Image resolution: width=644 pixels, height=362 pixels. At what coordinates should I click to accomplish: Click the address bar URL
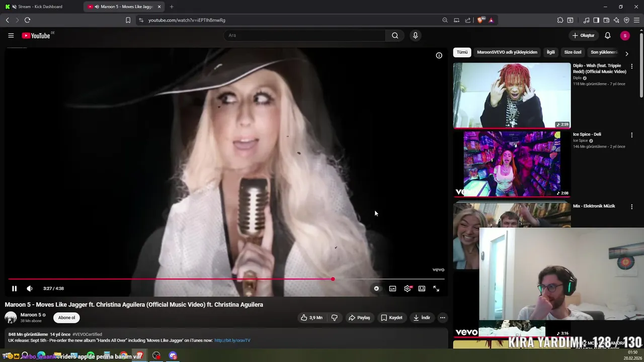tap(187, 20)
